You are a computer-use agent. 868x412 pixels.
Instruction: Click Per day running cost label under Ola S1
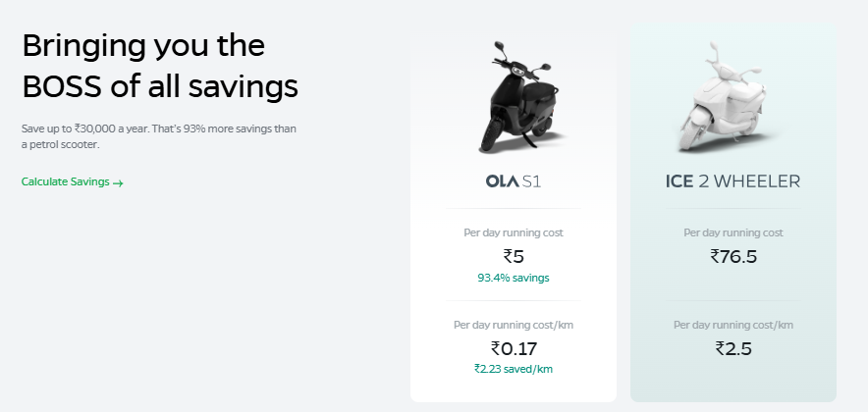coord(514,232)
